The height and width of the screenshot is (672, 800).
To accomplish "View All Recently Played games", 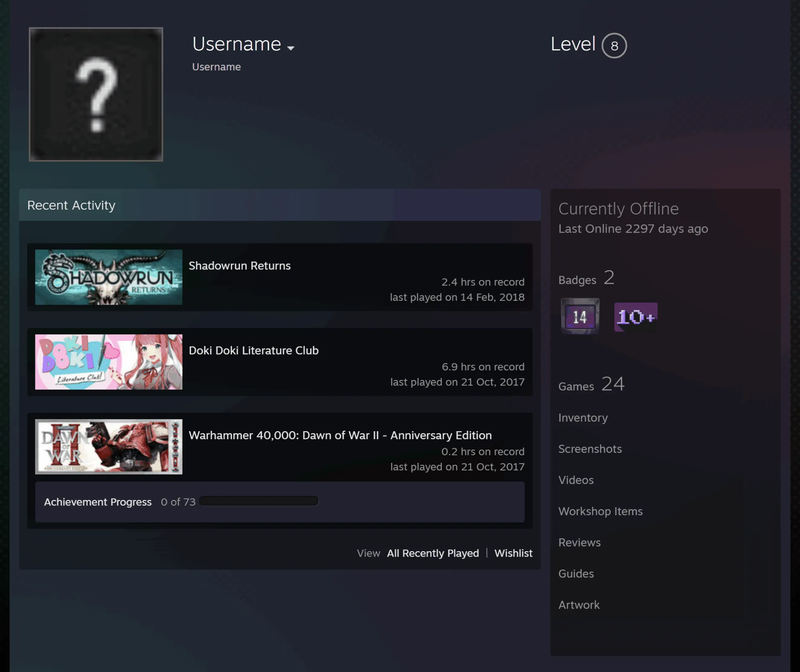I will 433,553.
